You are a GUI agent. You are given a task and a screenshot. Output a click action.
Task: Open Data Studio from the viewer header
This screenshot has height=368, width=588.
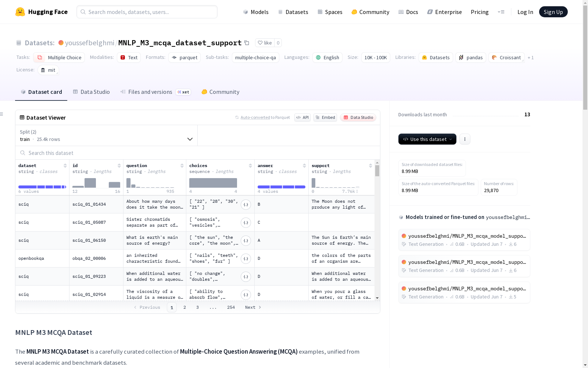tap(358, 117)
